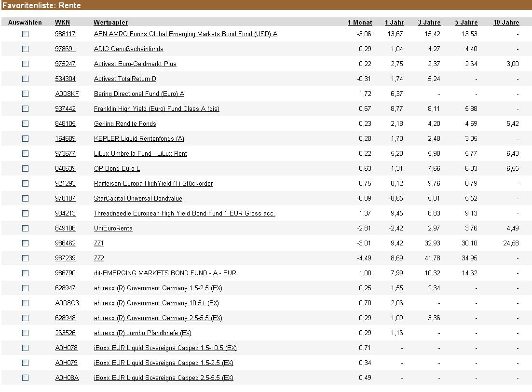Image resolution: width=532 pixels, height=392 pixels.
Task: Click WKN link 988117
Action: pos(65,34)
